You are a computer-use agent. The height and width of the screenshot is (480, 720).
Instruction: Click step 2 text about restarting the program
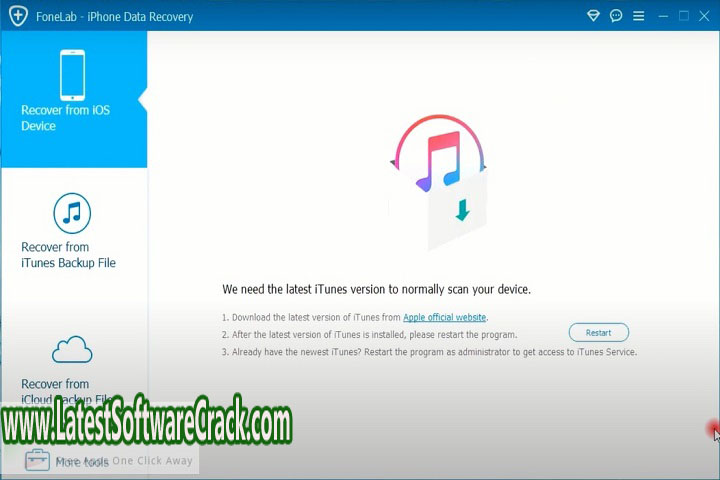pyautogui.click(x=370, y=335)
